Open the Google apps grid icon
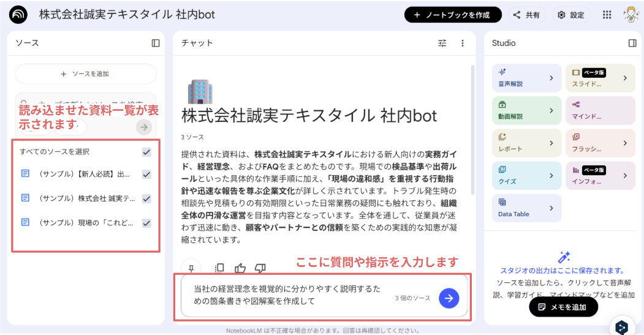The width and height of the screenshot is (644, 335). [x=607, y=15]
